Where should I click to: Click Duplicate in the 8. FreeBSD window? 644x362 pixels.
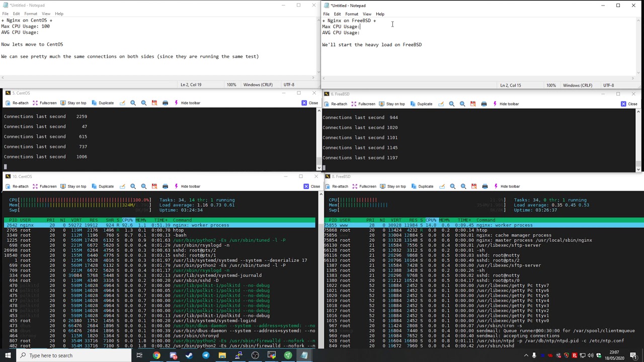tap(422, 187)
